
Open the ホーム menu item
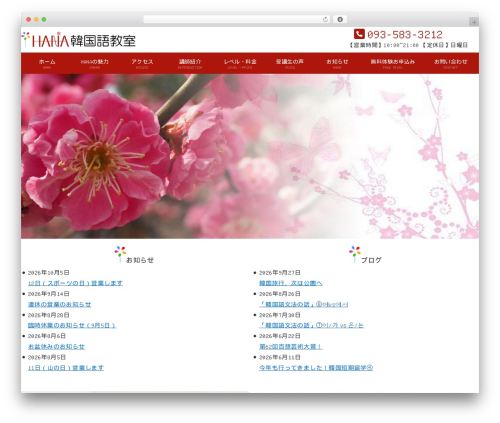[47, 63]
